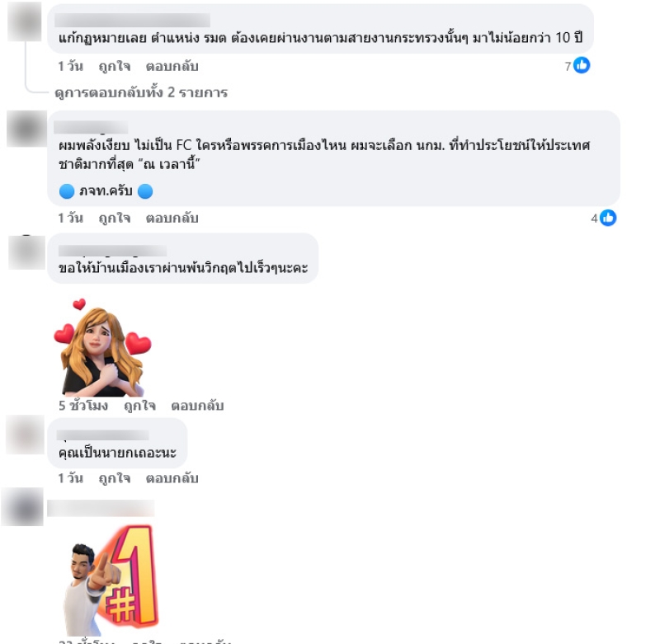
Task: Like the comment about แก้กฎหมายเลย
Action: pyautogui.click(x=114, y=67)
